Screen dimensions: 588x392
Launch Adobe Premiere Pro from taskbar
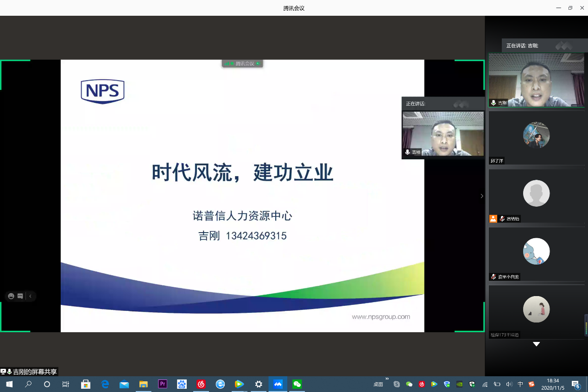pyautogui.click(x=163, y=384)
